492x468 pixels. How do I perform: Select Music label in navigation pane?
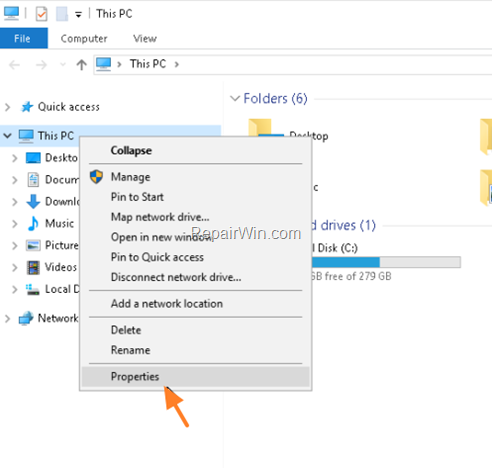point(59,223)
